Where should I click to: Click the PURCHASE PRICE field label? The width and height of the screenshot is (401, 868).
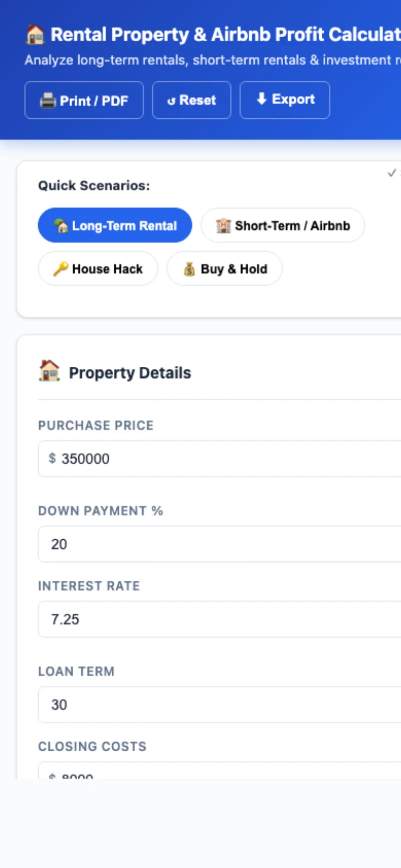coord(96,425)
